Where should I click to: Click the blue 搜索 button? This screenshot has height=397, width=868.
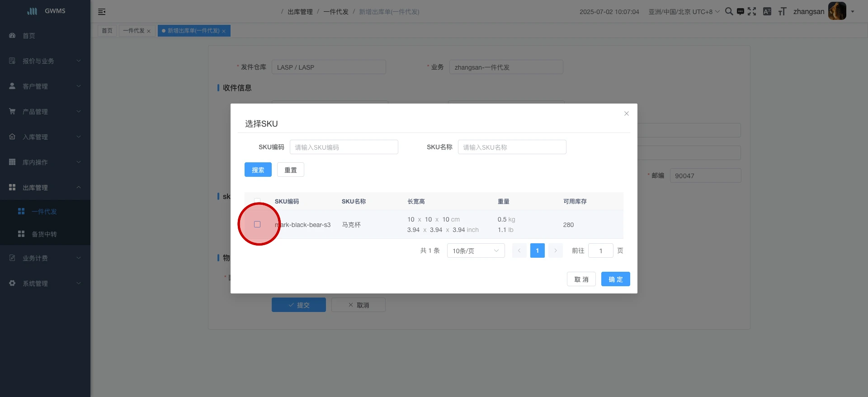[x=258, y=170]
